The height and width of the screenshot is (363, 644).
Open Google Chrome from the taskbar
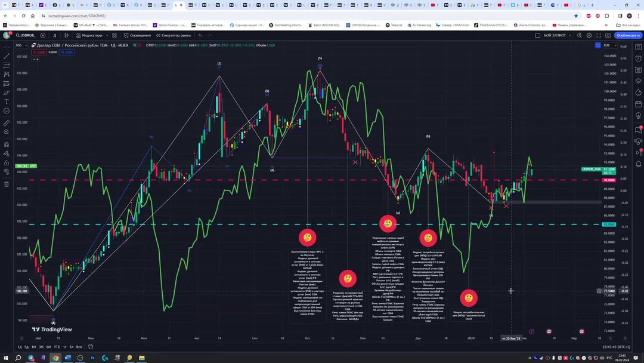pos(55,358)
